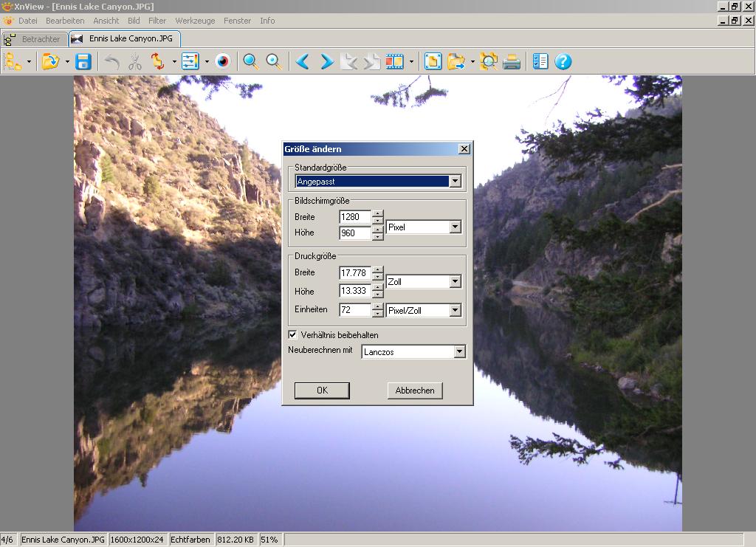
Task: Click the zoom in magnifier icon
Action: click(251, 61)
